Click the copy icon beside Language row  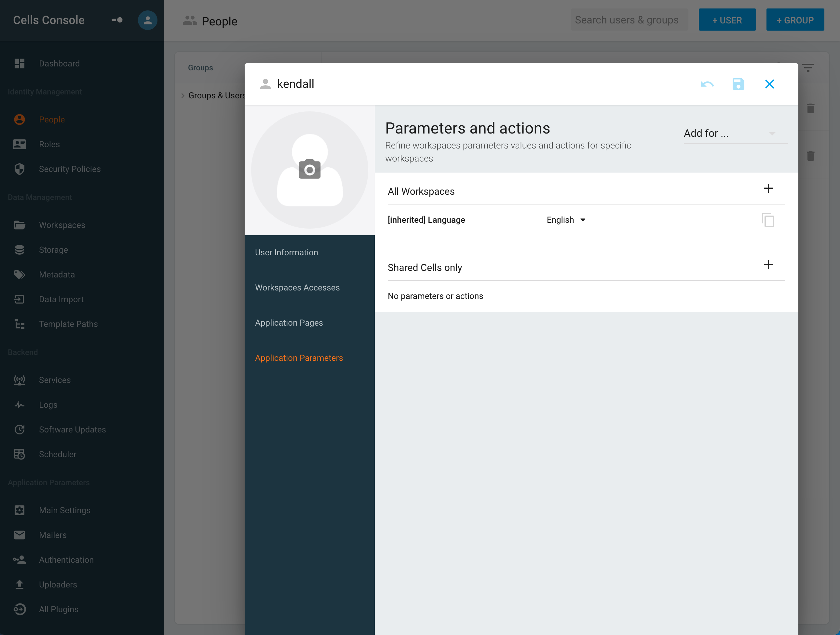767,220
